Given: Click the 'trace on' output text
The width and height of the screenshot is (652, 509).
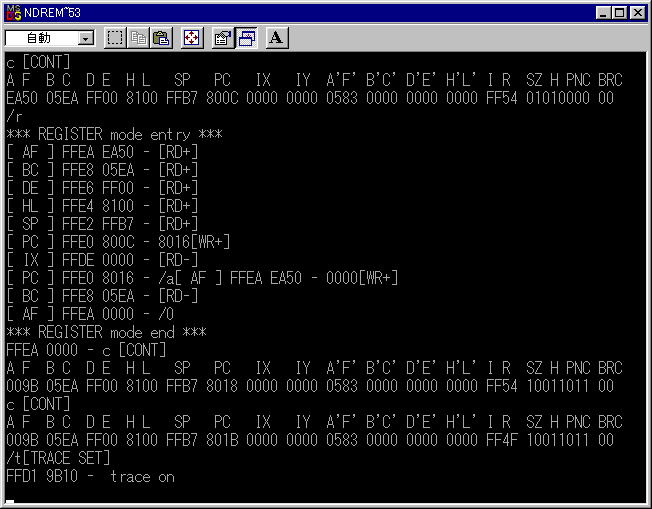Looking at the screenshot, I should coord(142,477).
